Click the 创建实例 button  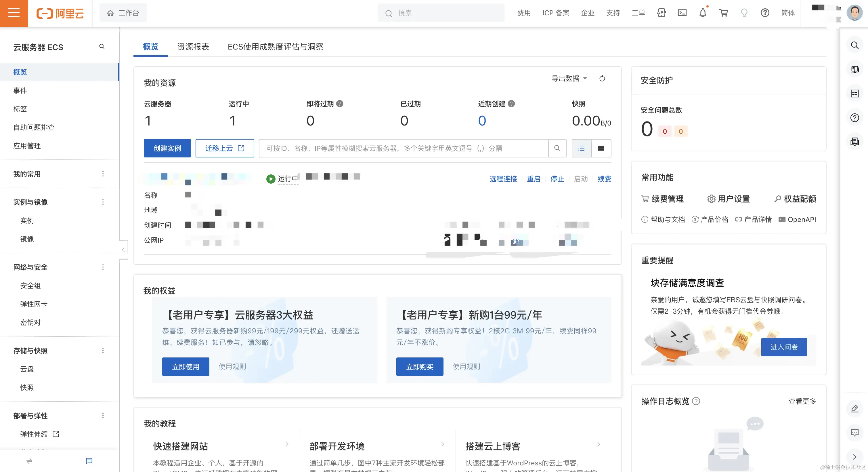coord(167,148)
